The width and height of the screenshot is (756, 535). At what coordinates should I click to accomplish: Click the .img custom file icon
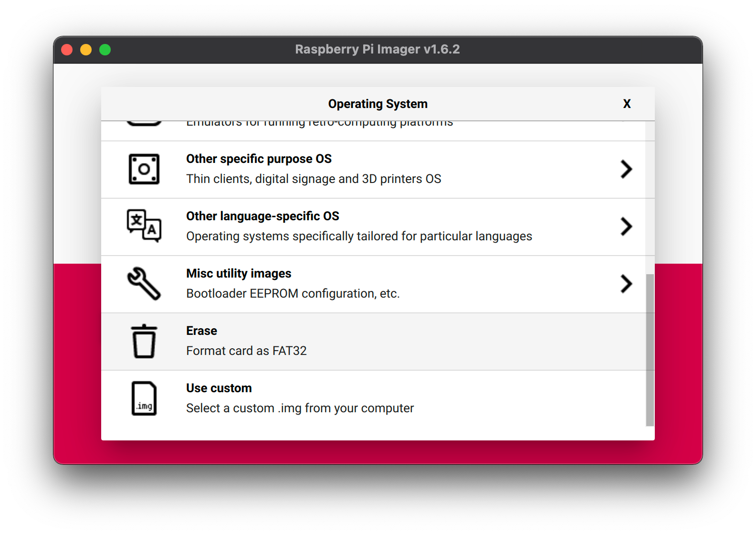(144, 398)
